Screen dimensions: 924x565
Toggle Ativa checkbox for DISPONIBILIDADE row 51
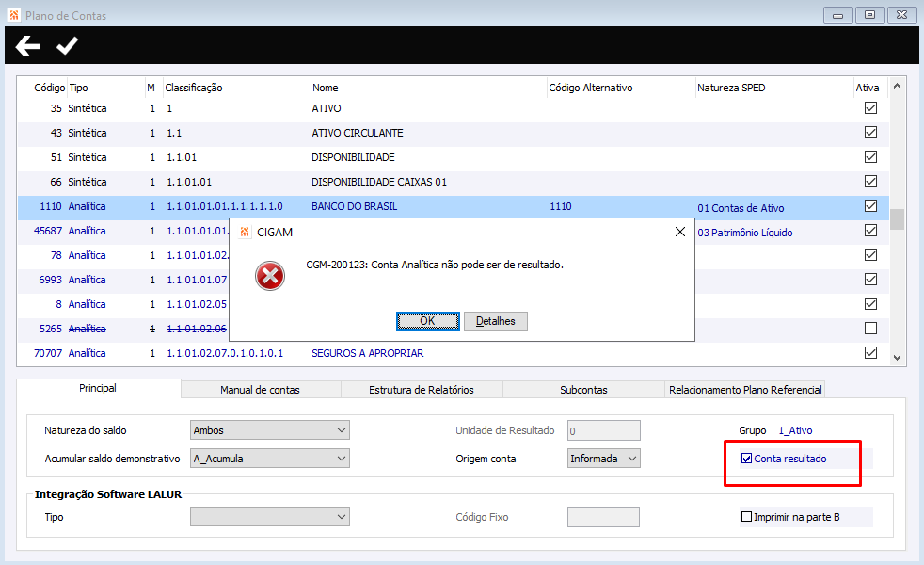870,157
